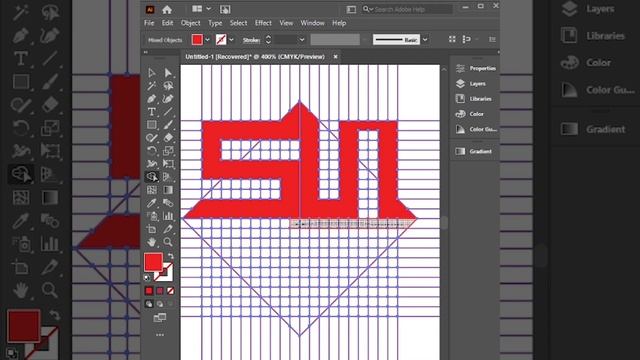The height and width of the screenshot is (360, 640).
Task: Select the Zoom tool
Action: coord(168,242)
